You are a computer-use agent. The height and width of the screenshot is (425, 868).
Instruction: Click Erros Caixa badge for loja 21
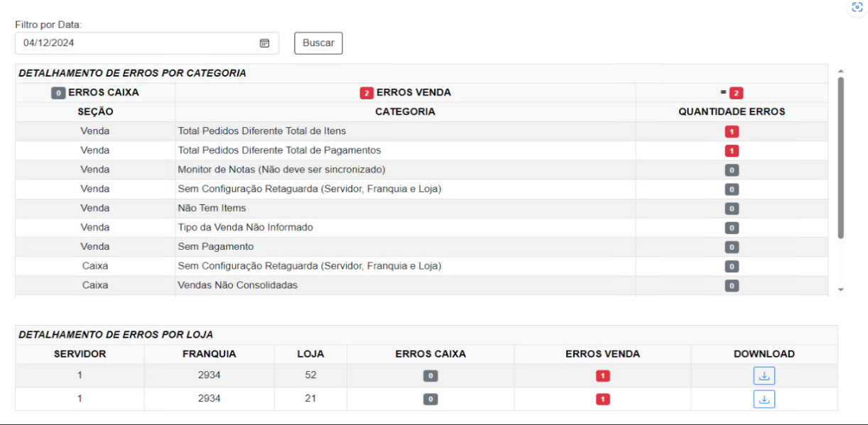pyautogui.click(x=430, y=399)
